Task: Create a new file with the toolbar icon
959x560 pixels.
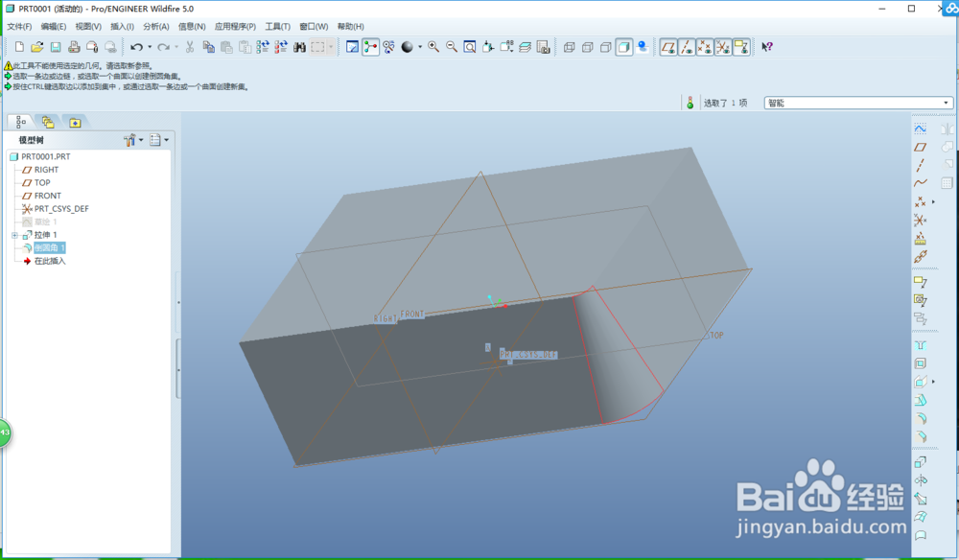Action: point(19,47)
